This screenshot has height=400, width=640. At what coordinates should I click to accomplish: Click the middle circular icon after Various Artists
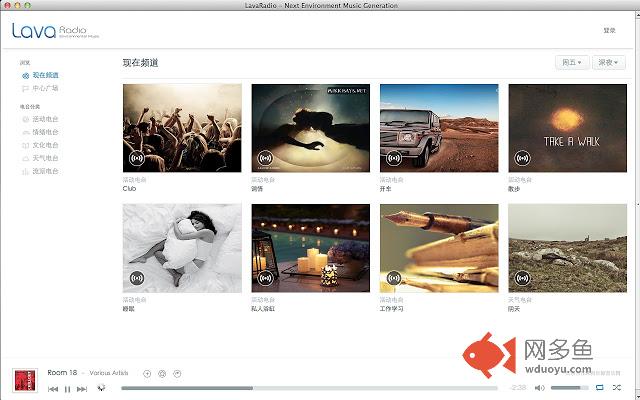coord(162,373)
